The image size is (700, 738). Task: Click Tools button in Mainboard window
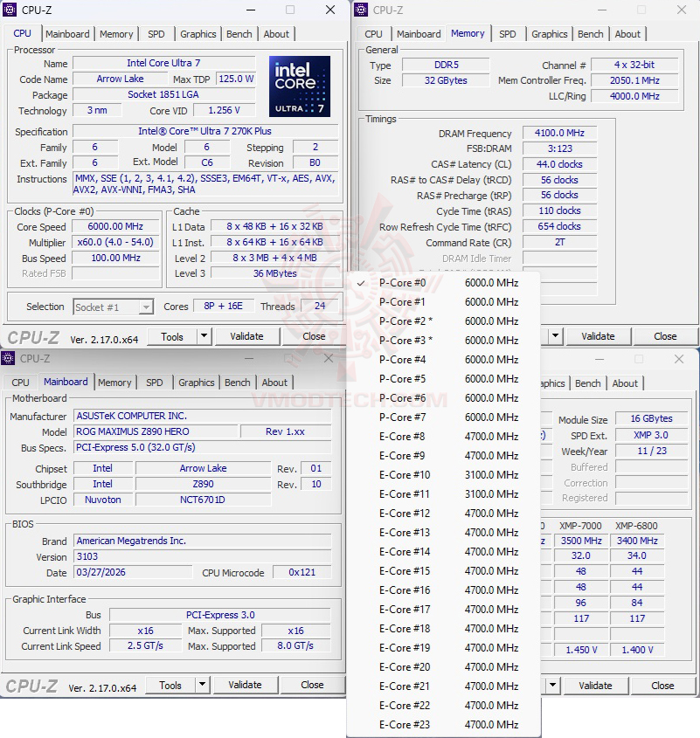[170, 686]
